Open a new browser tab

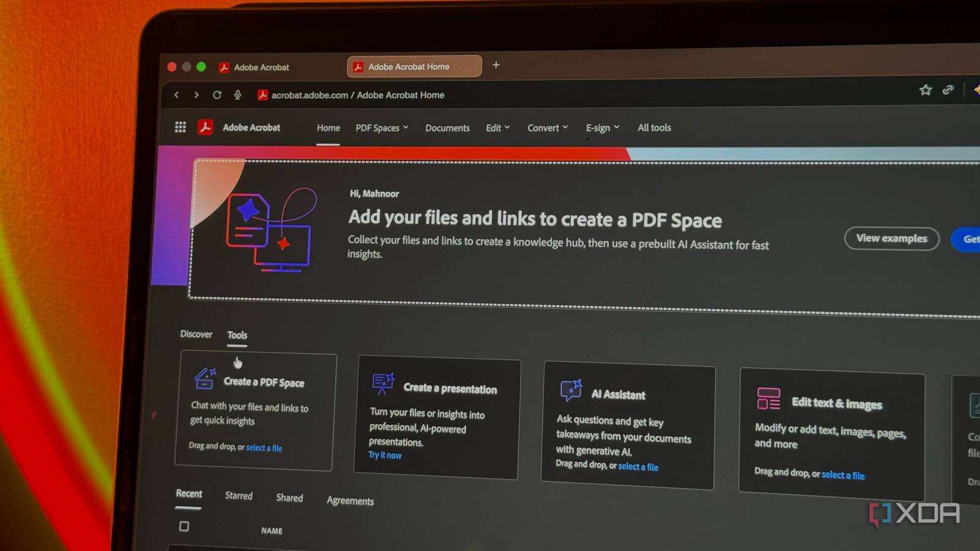pyautogui.click(x=496, y=65)
